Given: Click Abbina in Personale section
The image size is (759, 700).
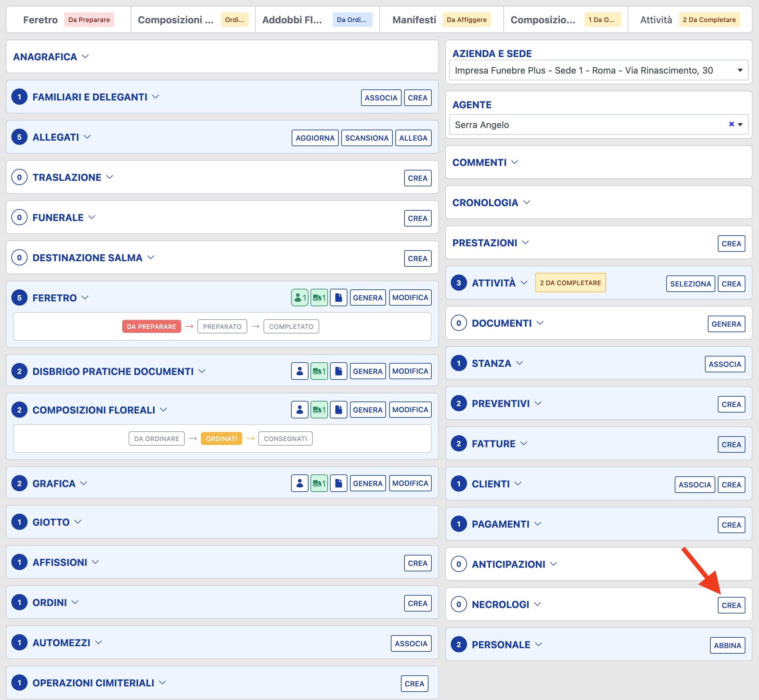Looking at the screenshot, I should 727,646.
